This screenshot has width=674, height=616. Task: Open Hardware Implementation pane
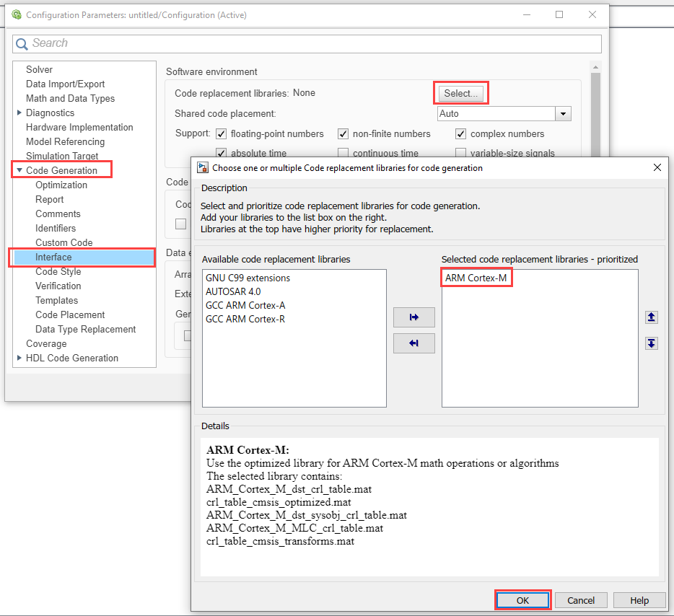pos(79,127)
